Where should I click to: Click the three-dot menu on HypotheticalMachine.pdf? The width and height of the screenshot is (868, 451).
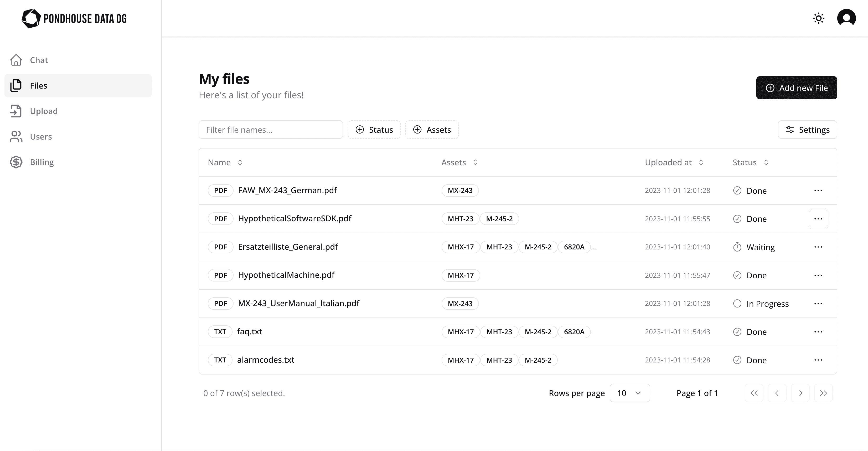[818, 275]
